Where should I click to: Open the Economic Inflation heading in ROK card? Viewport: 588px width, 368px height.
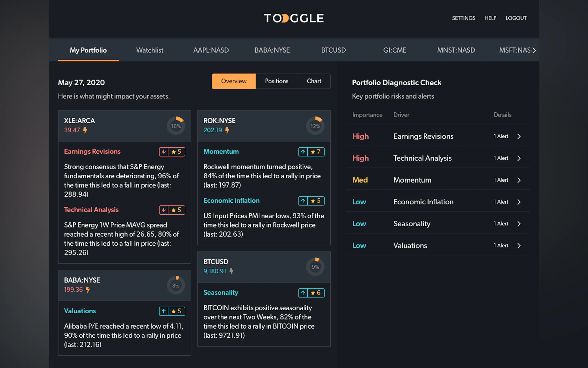231,200
